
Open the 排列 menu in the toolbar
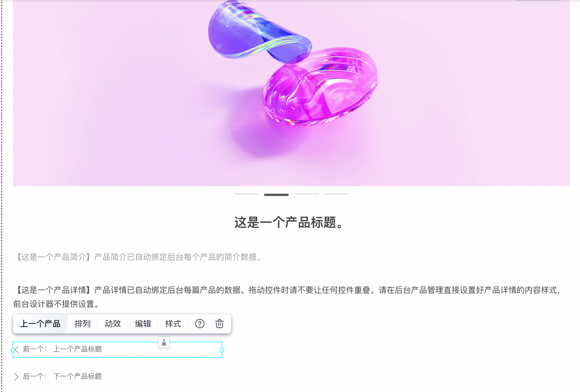click(x=83, y=324)
